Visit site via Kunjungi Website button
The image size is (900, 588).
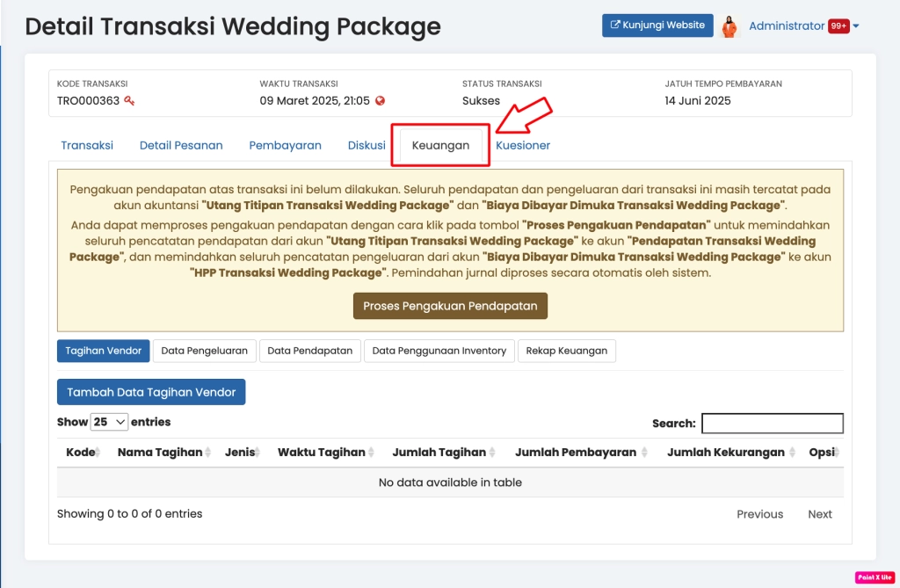[x=657, y=25]
